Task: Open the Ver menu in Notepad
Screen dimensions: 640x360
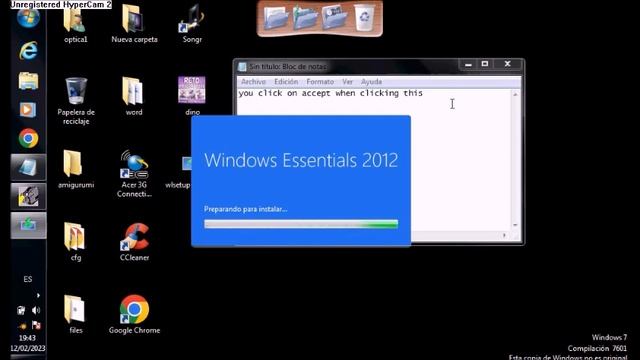Action: click(x=347, y=82)
